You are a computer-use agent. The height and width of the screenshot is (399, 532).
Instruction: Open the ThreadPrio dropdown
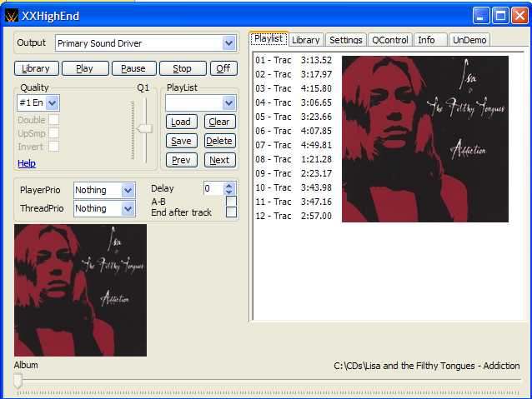128,208
